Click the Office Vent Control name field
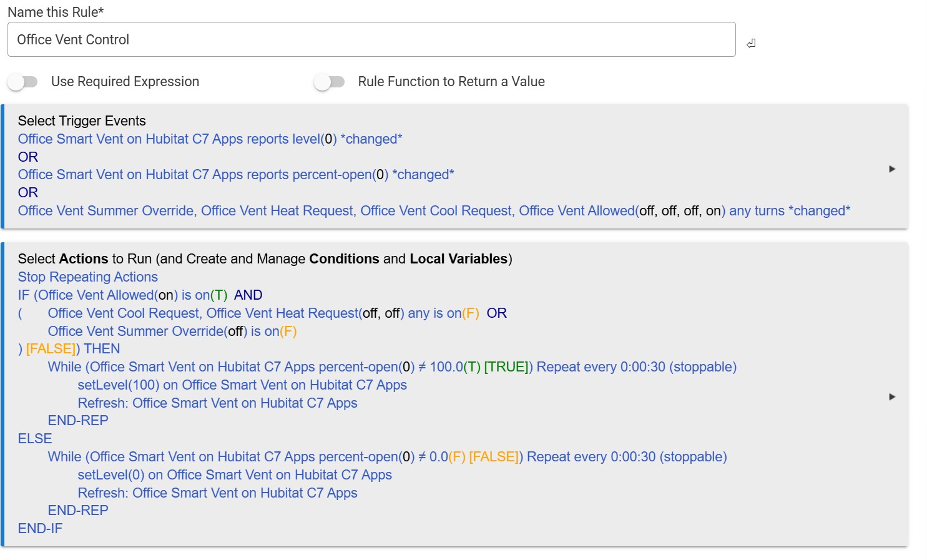The width and height of the screenshot is (927, 560). pos(371,40)
